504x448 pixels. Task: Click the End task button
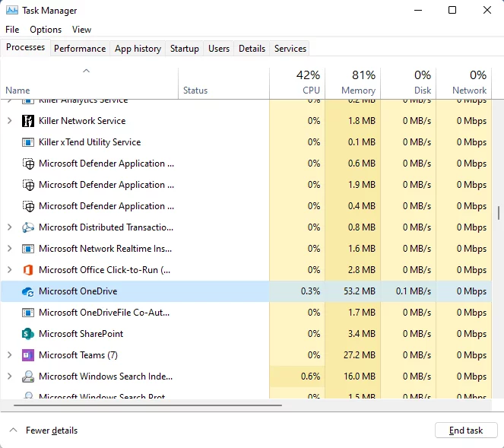point(466,431)
